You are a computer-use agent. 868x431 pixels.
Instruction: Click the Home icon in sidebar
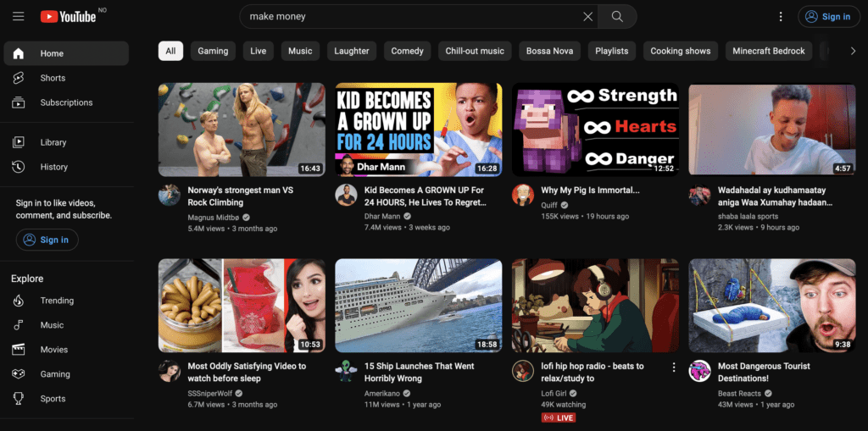click(19, 53)
